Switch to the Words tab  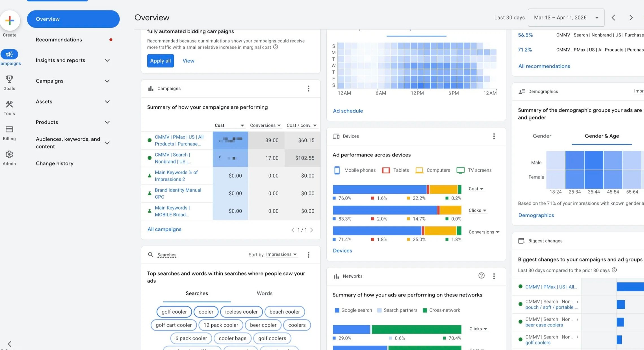point(264,293)
